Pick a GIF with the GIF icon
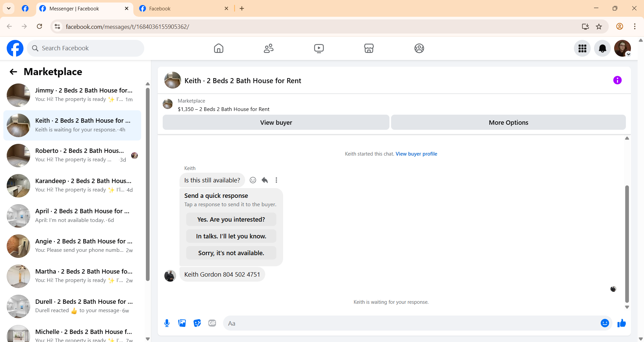Image resolution: width=644 pixels, height=342 pixels. [x=212, y=323]
